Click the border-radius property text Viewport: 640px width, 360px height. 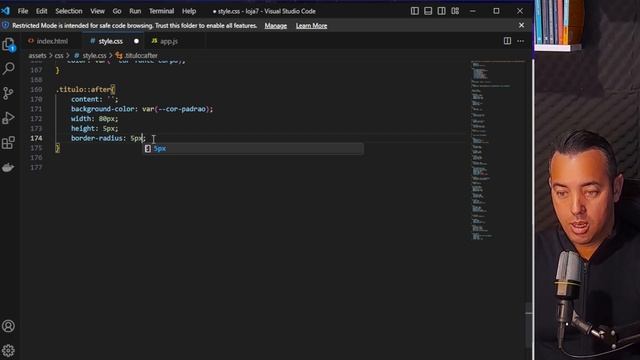click(98, 138)
